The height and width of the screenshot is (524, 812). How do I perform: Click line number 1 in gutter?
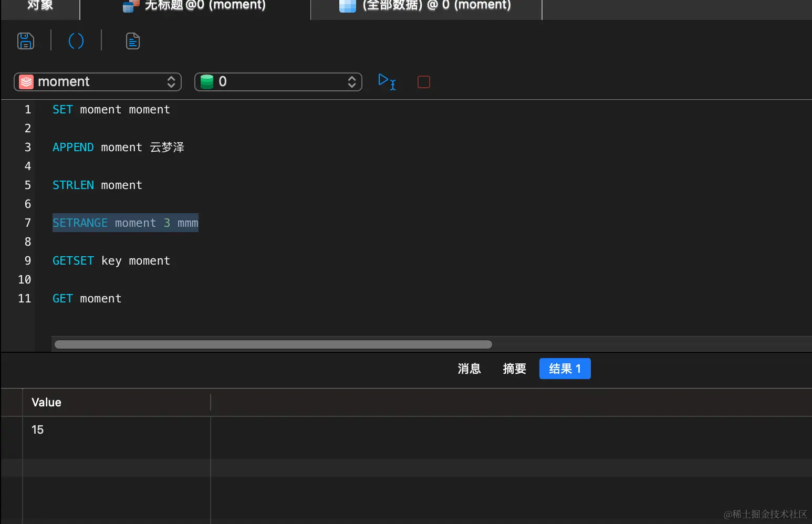(x=28, y=109)
